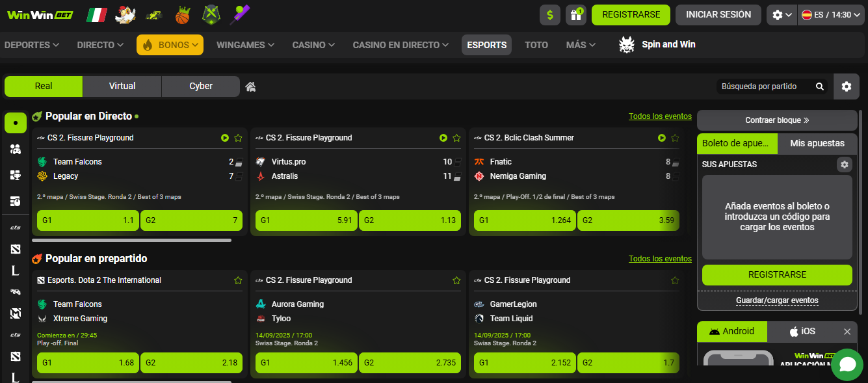
Task: Open the basketball promo icon in header
Action: tap(182, 15)
